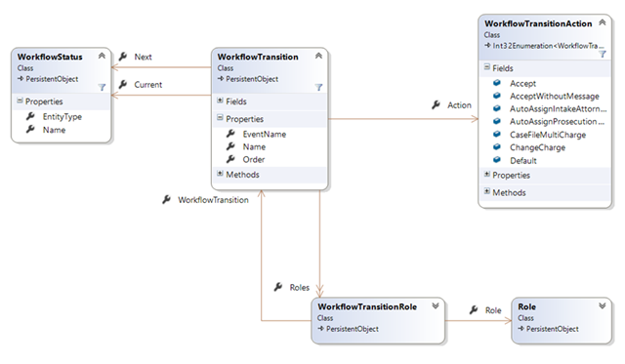Expand the Role class chevron

[x=603, y=305]
